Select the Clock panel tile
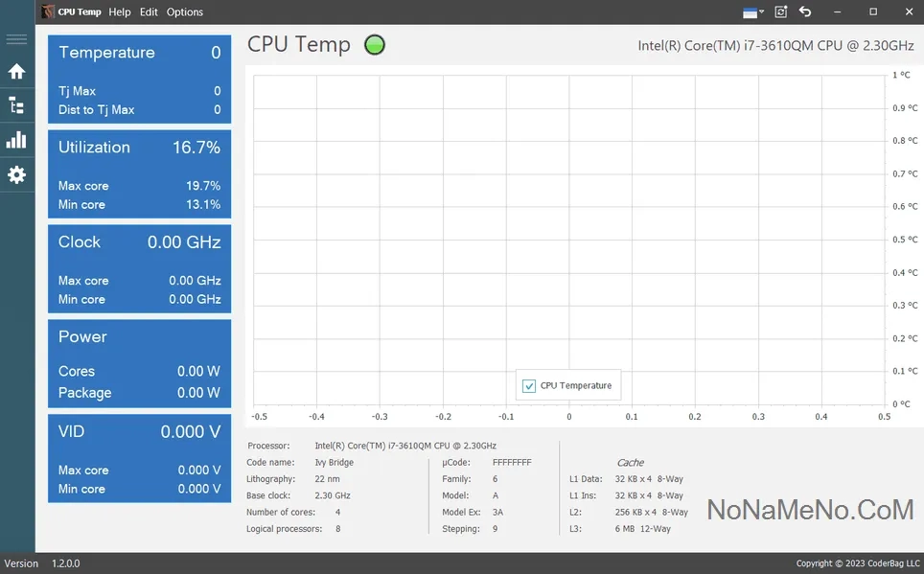This screenshot has height=574, width=924. [139, 269]
